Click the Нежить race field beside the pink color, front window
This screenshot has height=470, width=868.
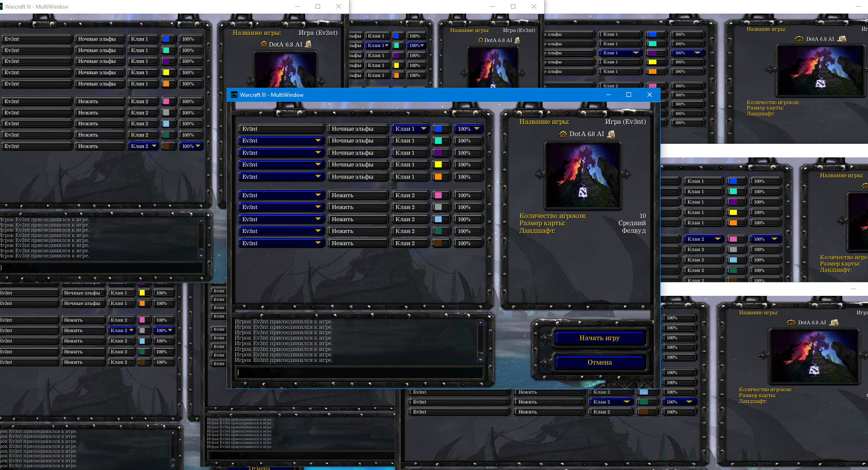[358, 195]
